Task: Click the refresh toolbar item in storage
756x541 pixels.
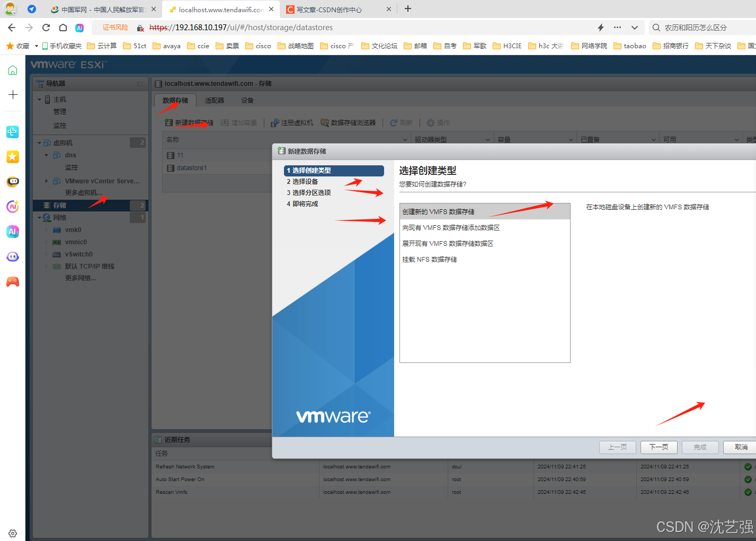Action: point(401,123)
